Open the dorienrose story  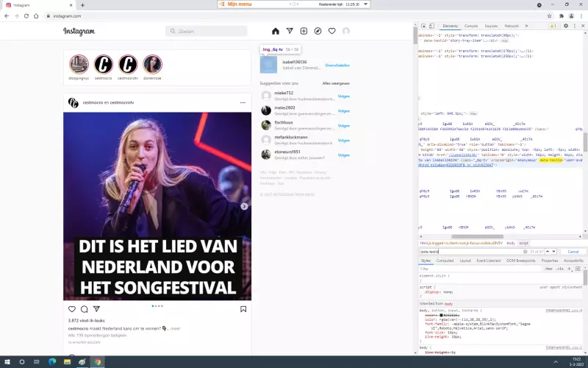click(152, 65)
